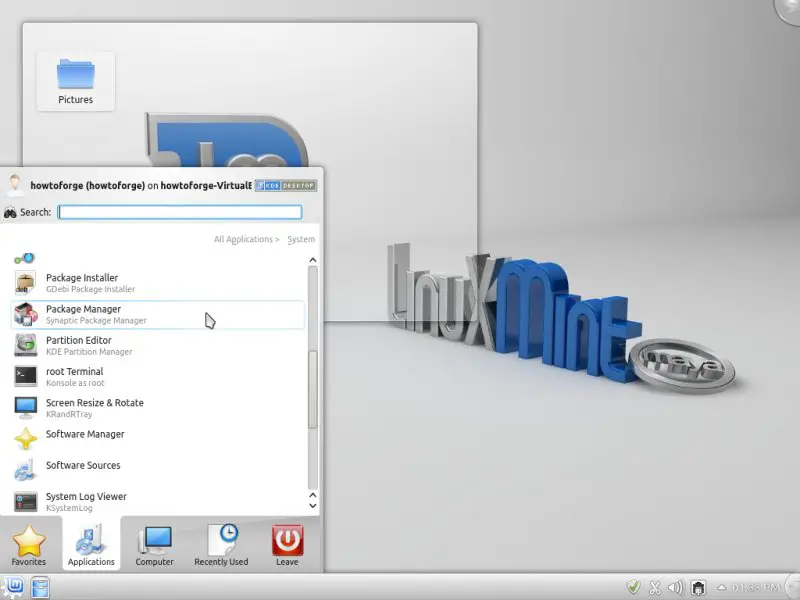Open the Klipper scissors clipboard tray icon
Image resolution: width=800 pixels, height=600 pixels.
point(655,587)
